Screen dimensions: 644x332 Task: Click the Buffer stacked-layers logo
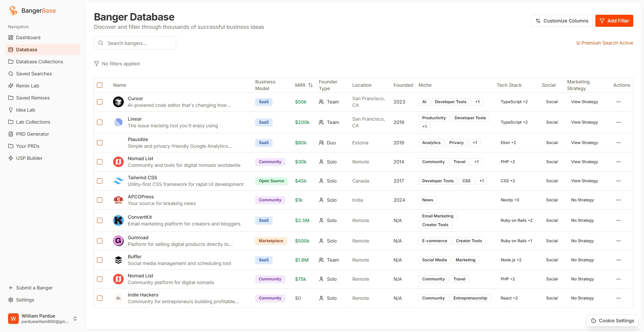118,260
